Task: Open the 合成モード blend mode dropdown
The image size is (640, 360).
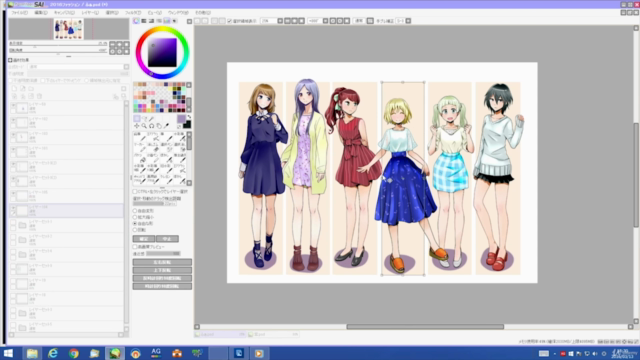Action: click(78, 67)
